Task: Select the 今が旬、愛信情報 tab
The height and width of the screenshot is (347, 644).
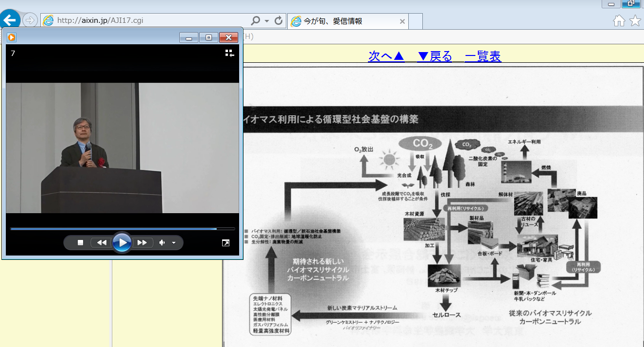Action: point(348,21)
